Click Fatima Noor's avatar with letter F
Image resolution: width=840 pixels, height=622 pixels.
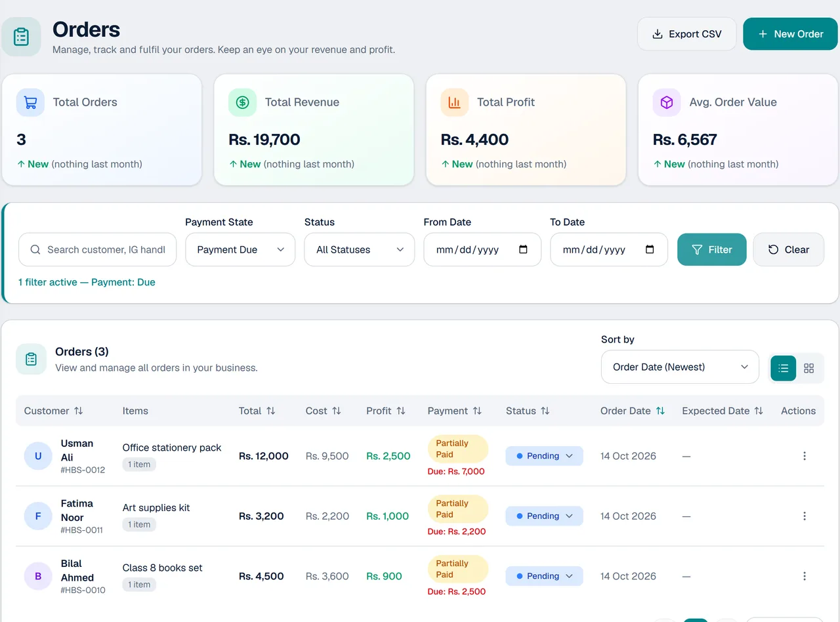point(38,516)
